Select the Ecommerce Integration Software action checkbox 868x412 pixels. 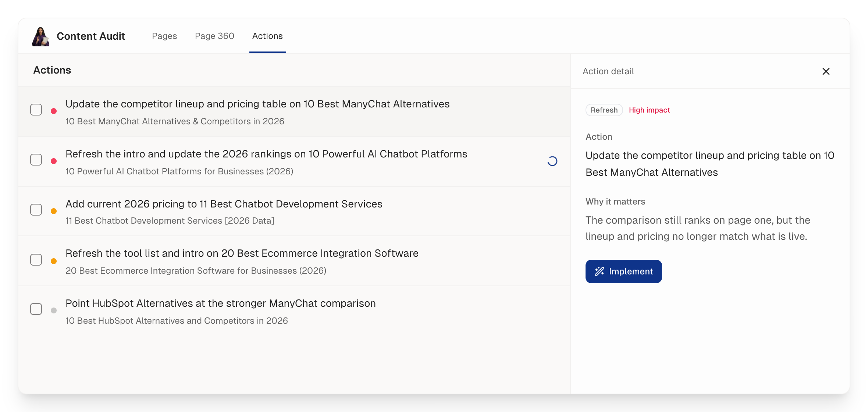coord(36,260)
